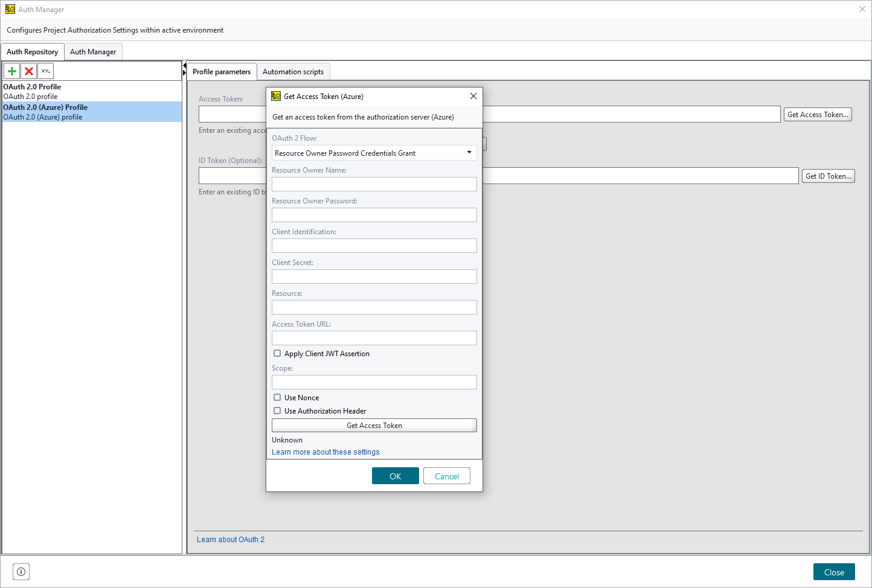Check the Use Nonce option
Viewport: 872px width, 588px height.
click(277, 397)
